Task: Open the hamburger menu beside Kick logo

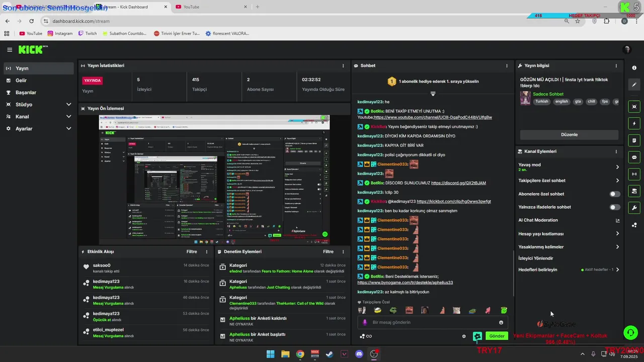Action: (10, 50)
